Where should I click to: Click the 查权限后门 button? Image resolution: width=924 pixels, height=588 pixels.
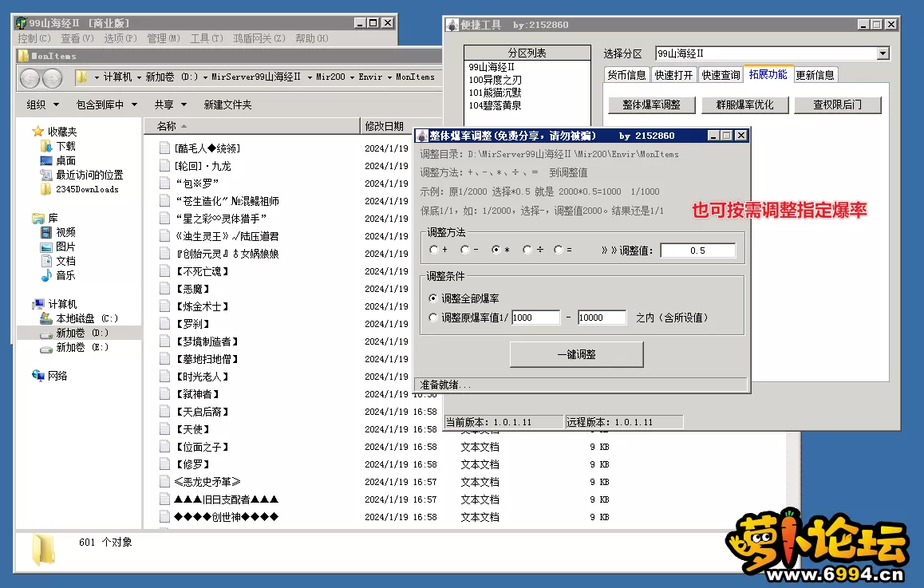click(x=837, y=105)
